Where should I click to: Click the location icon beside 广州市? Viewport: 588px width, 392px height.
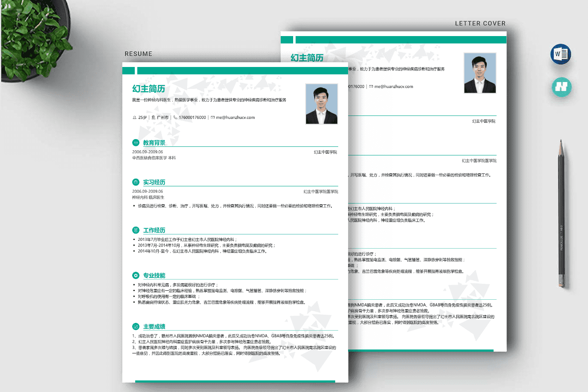154,117
